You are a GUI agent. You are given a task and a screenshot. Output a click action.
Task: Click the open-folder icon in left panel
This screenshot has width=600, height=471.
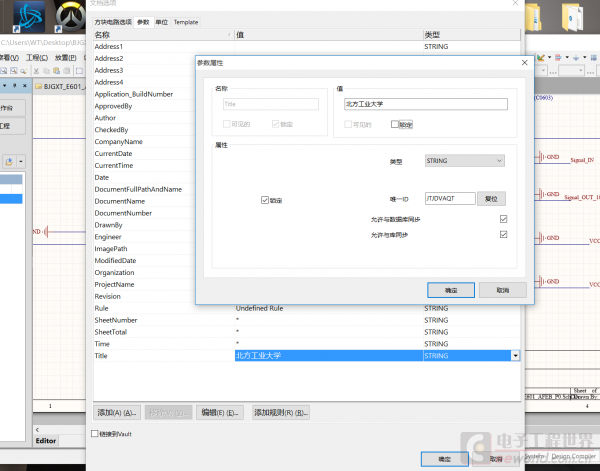9,161
